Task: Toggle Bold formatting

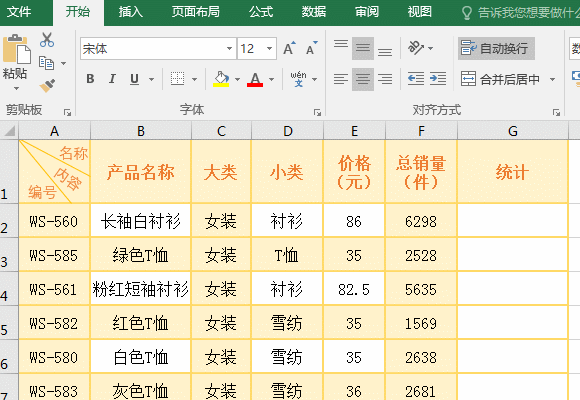Action: pyautogui.click(x=90, y=79)
